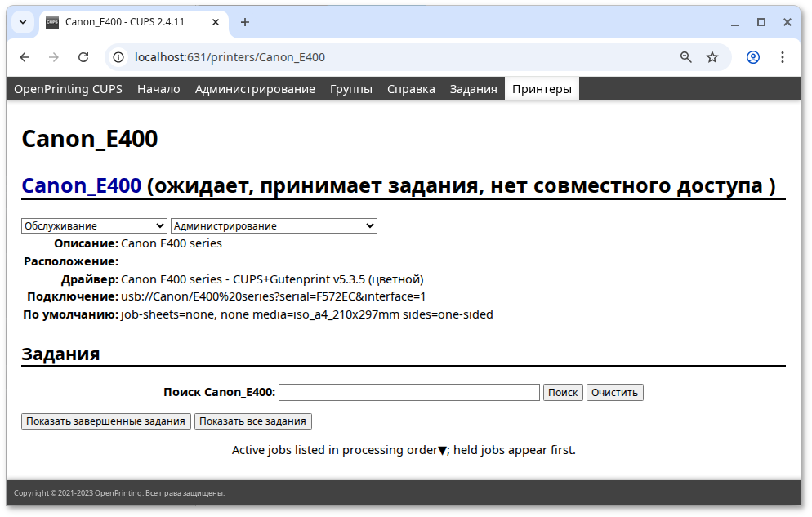Open the browser profile account icon
Screen dimensions: 812x517
[752, 57]
